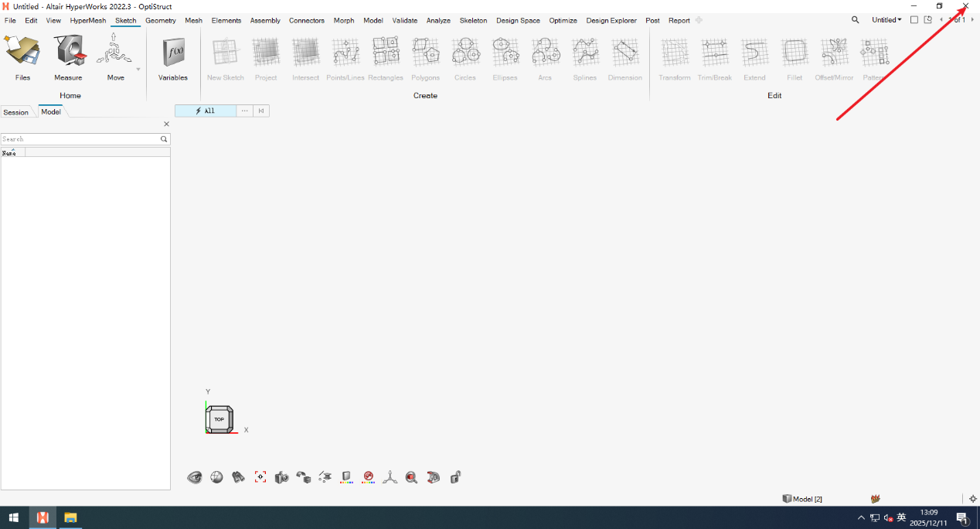Expand the Home group arrow beside Move
The image size is (980, 529).
(138, 70)
